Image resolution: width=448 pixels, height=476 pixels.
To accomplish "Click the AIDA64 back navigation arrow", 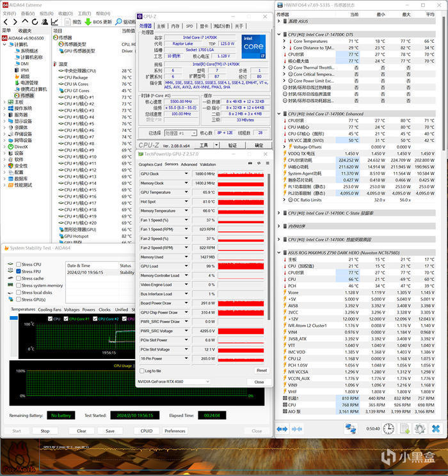I will click(5, 21).
